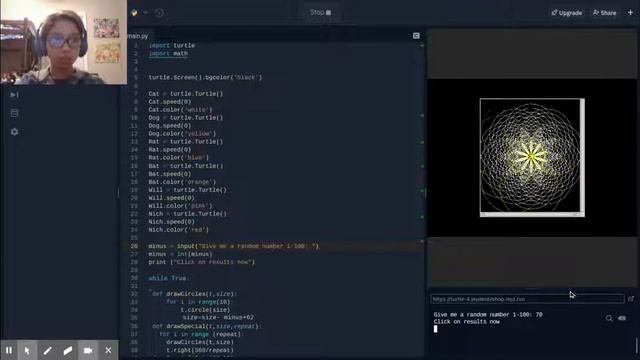Click the 'Rat.color('blue')' line
Screen dimensions: 640x360
[179, 158]
